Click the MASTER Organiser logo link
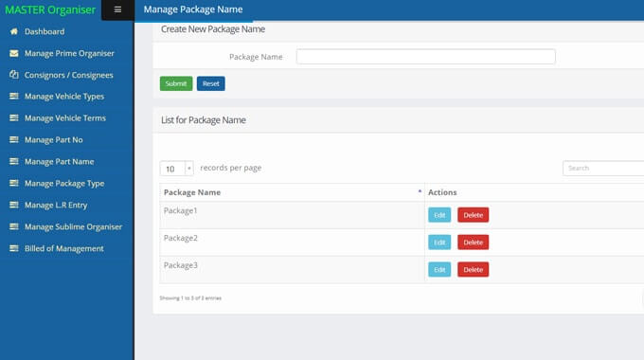The image size is (644, 360). (x=50, y=9)
